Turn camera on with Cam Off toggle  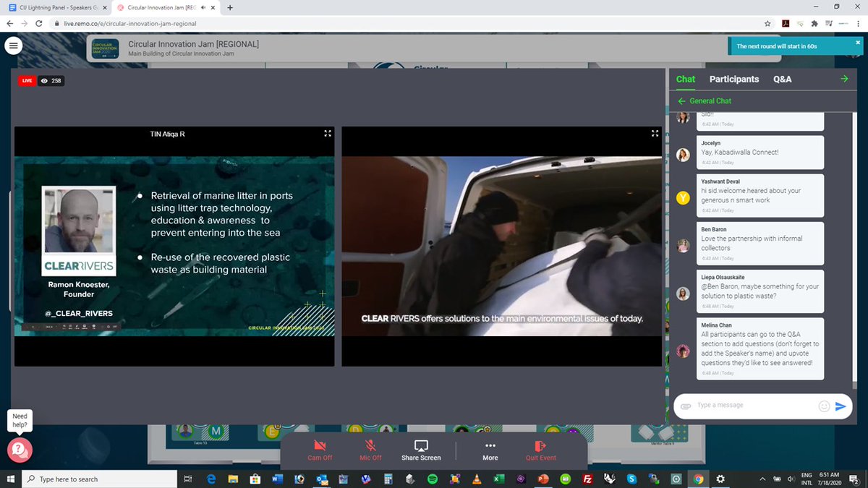click(320, 450)
